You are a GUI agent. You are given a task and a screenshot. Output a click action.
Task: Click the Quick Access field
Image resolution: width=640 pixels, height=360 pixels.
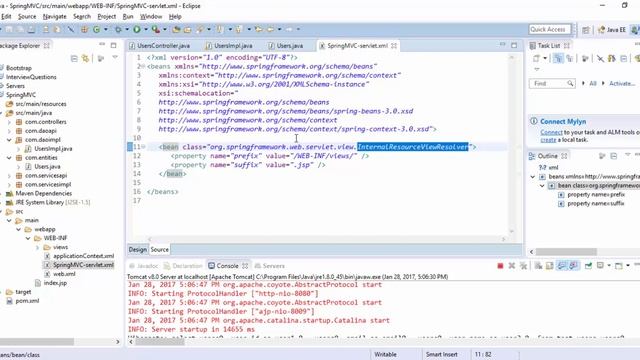[549, 29]
